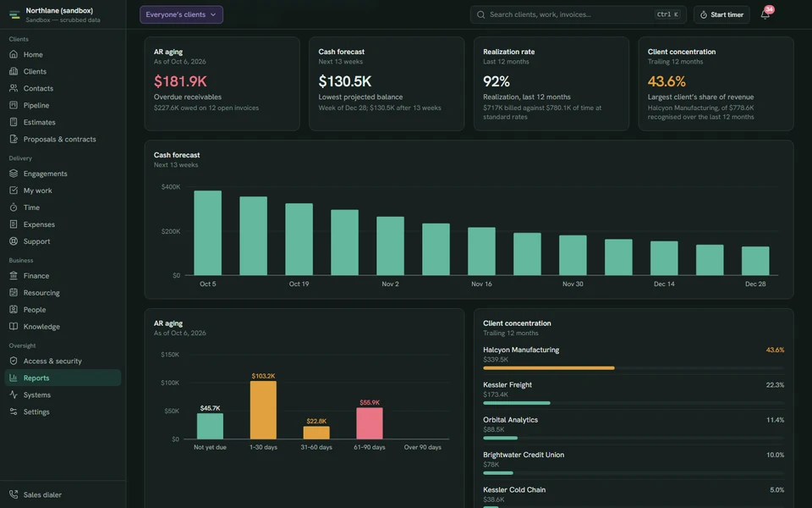This screenshot has width=812, height=508.
Task: Click the magnifier icon in search
Action: [x=481, y=14]
